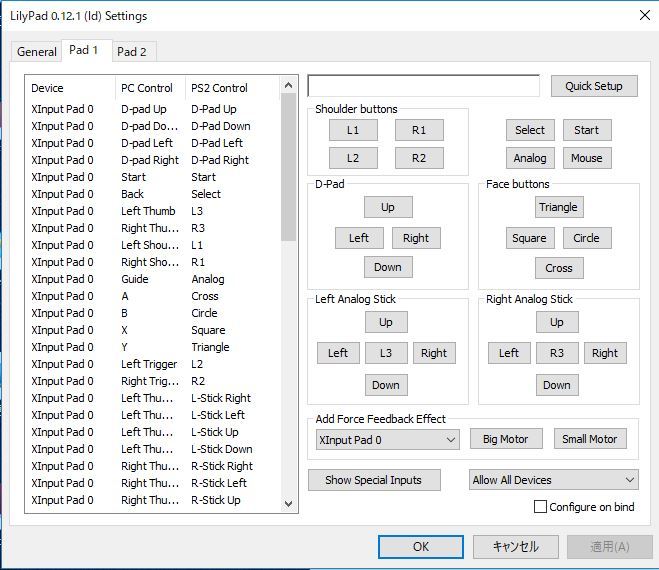The width and height of the screenshot is (659, 570).
Task: Switch to the General tab
Action: point(37,52)
